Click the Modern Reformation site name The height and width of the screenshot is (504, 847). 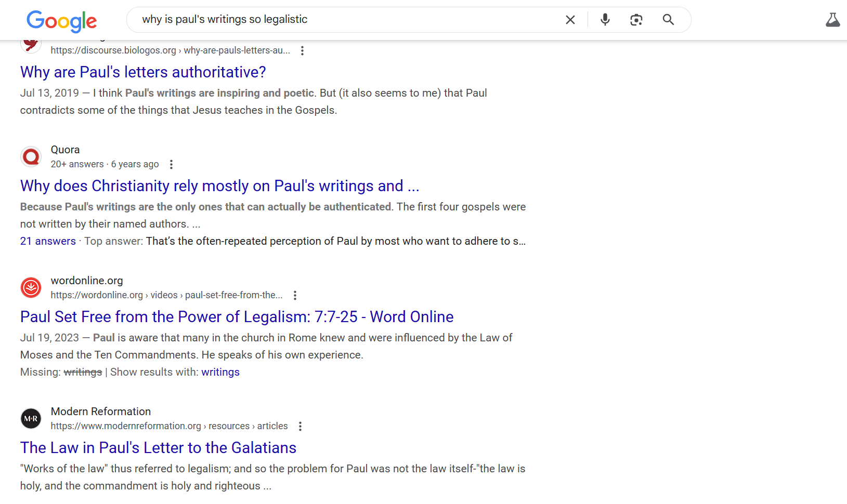(101, 412)
